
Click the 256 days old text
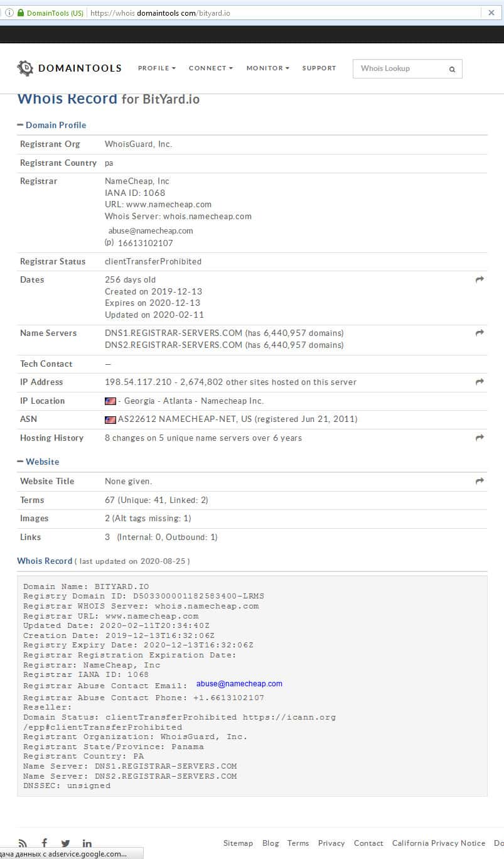[130, 279]
